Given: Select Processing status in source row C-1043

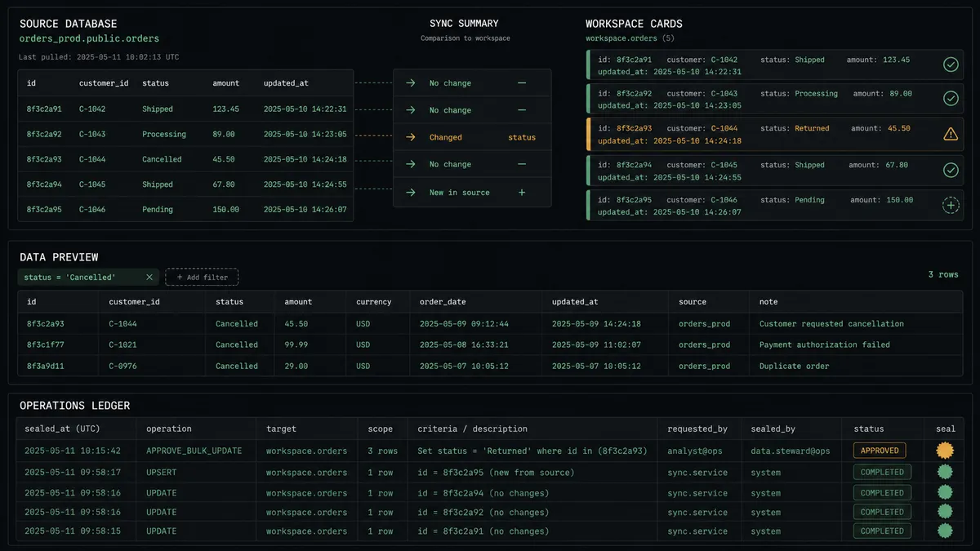Looking at the screenshot, I should coord(164,134).
